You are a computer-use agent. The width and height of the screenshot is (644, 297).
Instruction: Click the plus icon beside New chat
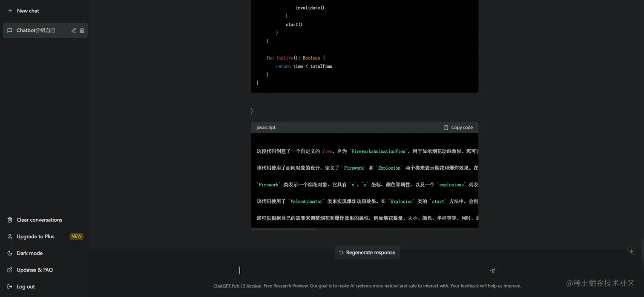coord(10,11)
